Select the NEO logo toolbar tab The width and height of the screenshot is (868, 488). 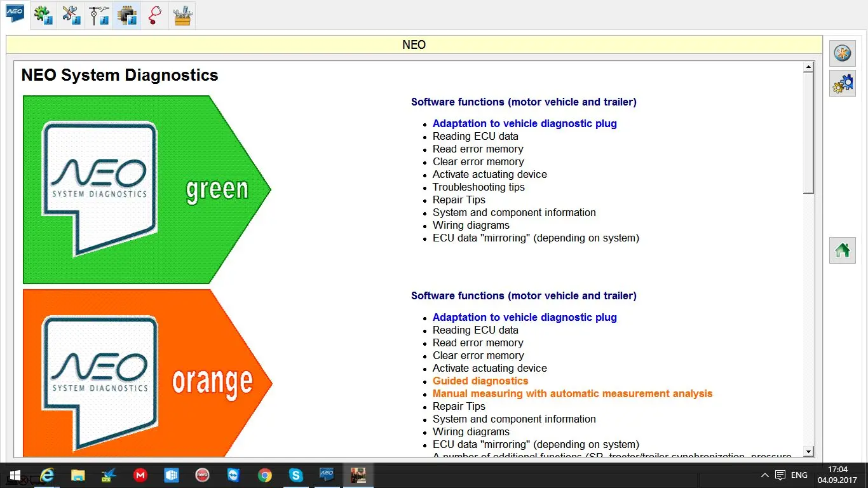coord(15,14)
